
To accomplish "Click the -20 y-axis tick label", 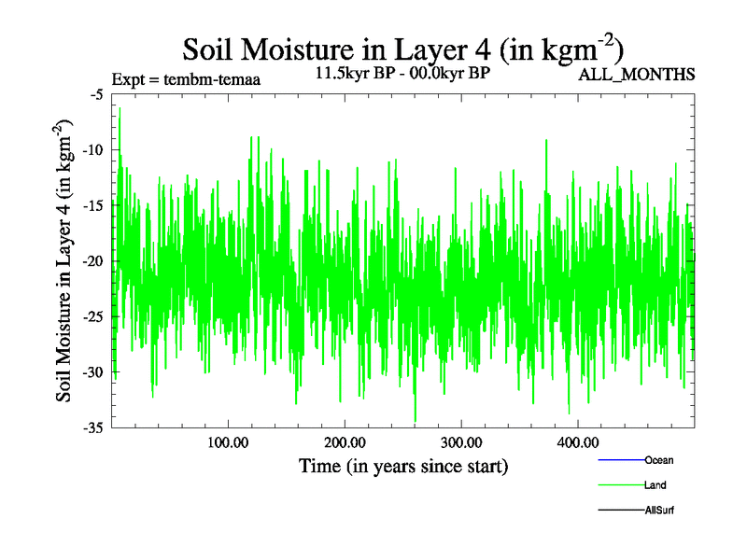I will [92, 261].
